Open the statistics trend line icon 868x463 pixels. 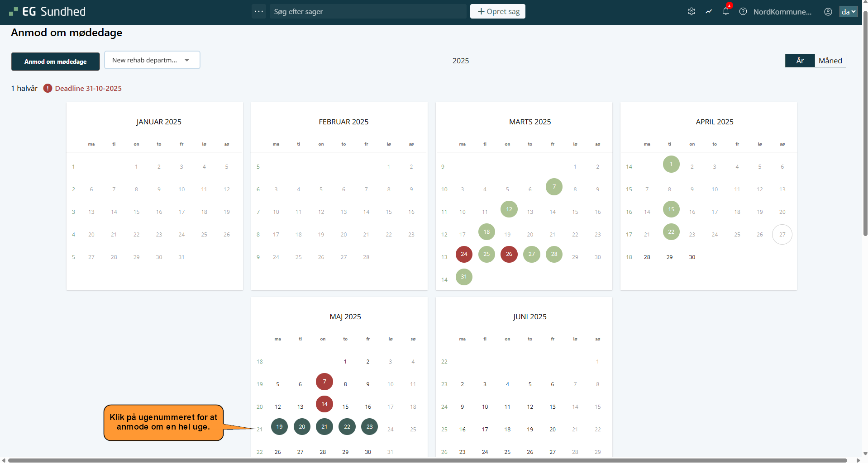709,12
